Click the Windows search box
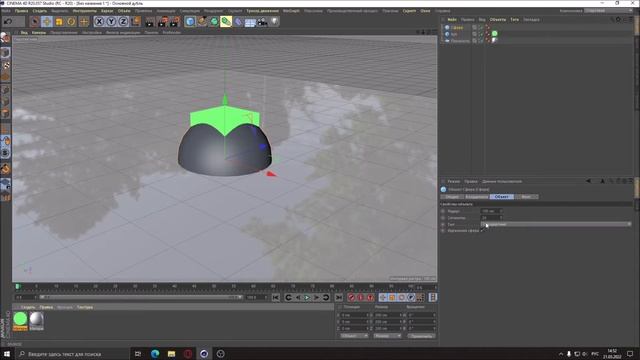This screenshot has width=640, height=360. point(72,353)
